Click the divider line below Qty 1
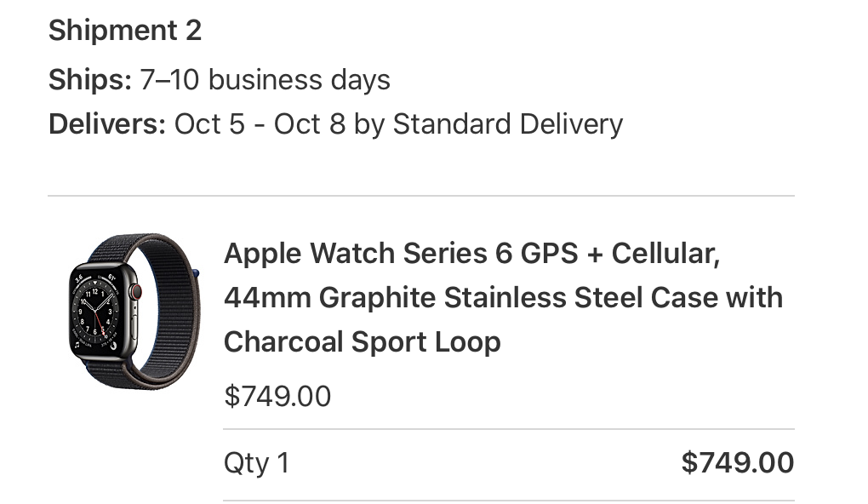The height and width of the screenshot is (504, 868). [509, 501]
